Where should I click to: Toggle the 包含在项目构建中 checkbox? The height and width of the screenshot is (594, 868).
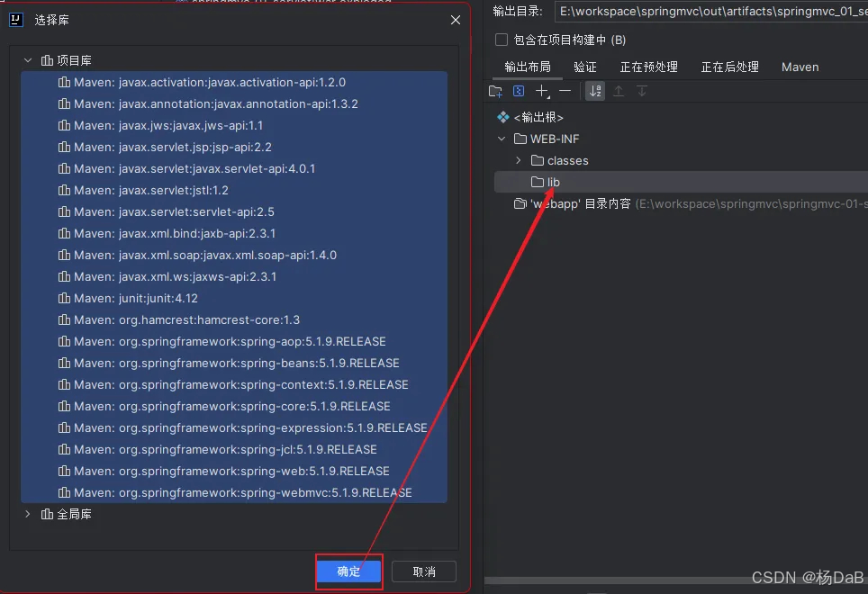[x=502, y=40]
